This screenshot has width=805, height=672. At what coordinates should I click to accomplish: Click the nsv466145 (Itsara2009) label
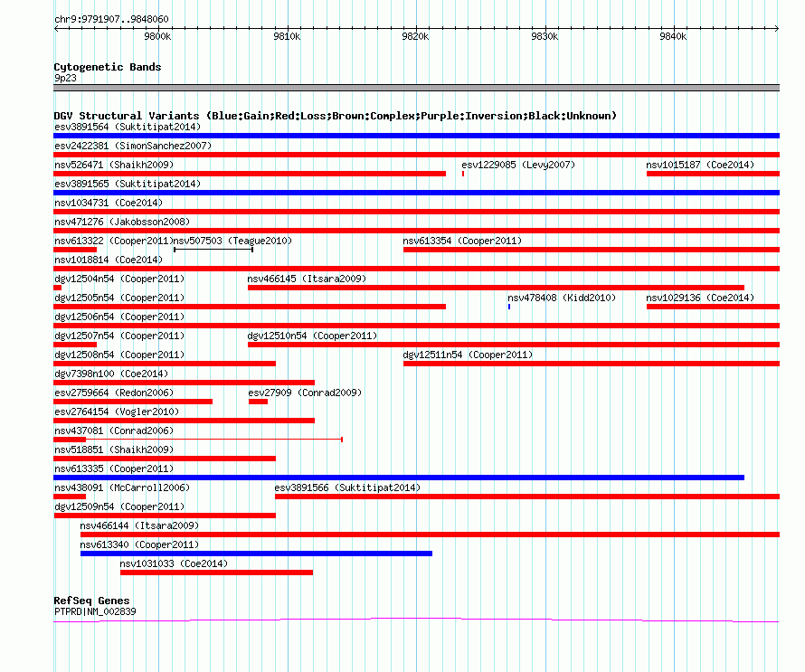click(x=307, y=279)
